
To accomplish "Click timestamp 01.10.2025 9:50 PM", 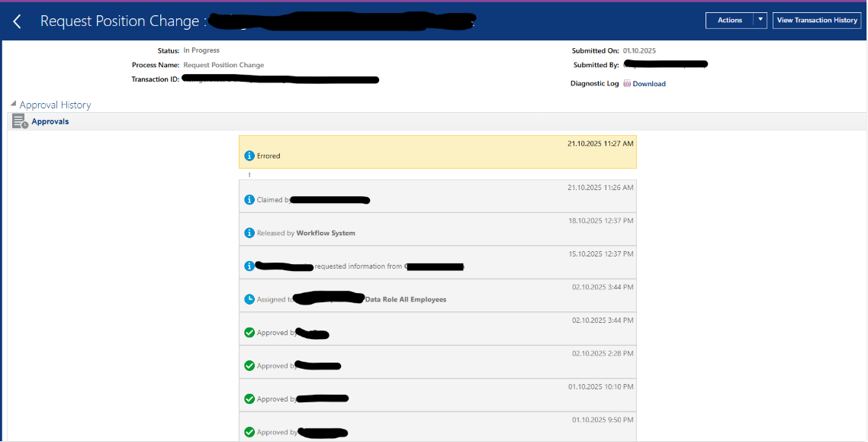I will point(603,420).
